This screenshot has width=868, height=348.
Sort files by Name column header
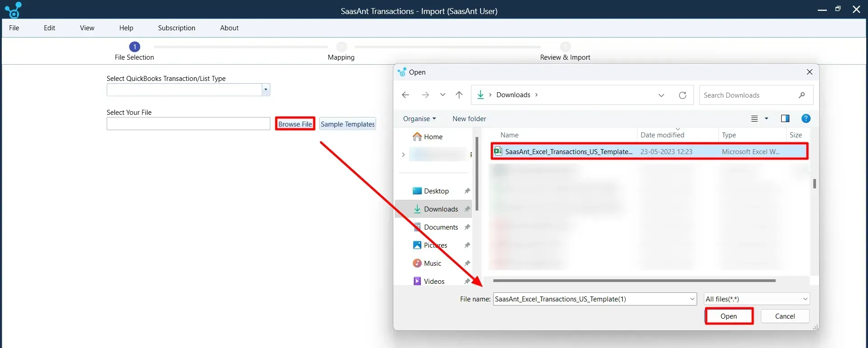(509, 135)
